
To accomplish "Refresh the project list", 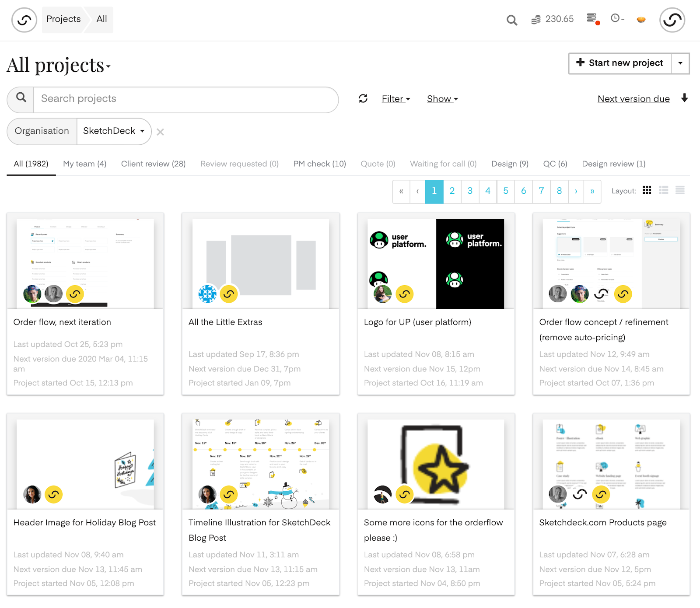I will tap(363, 98).
